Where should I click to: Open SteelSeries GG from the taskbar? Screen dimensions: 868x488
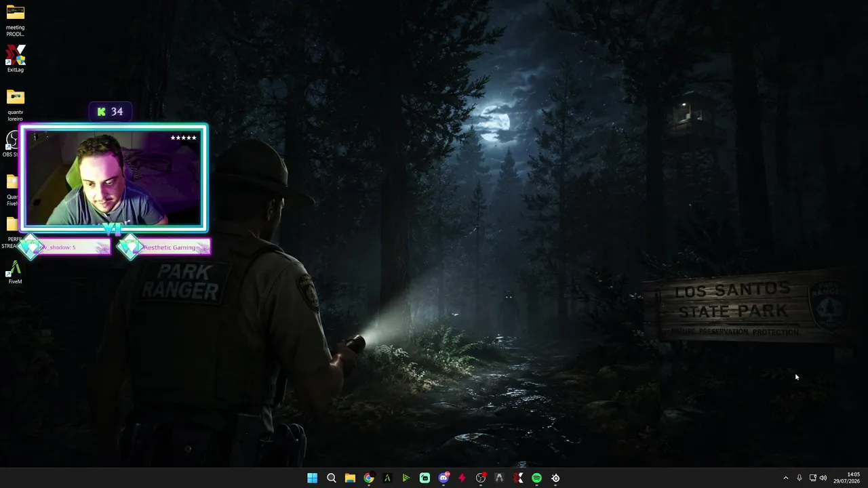pos(555,478)
